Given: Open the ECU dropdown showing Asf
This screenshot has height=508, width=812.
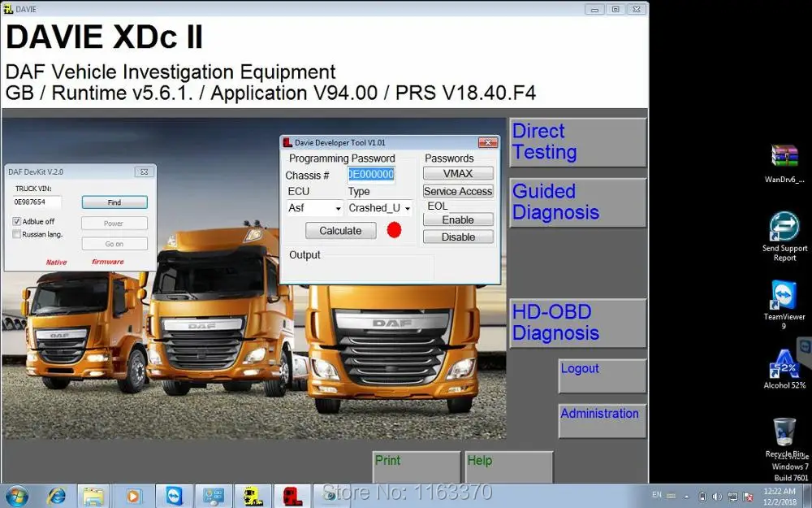Looking at the screenshot, I should coord(315,208).
